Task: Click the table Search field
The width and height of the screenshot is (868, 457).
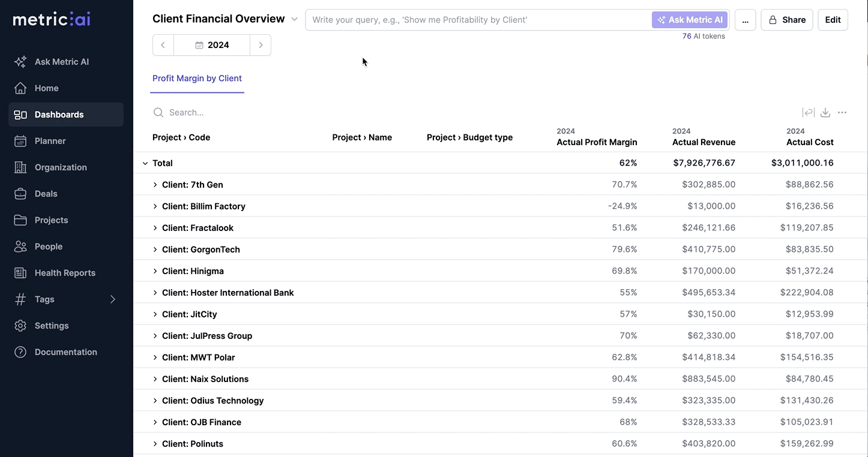Action: point(240,113)
